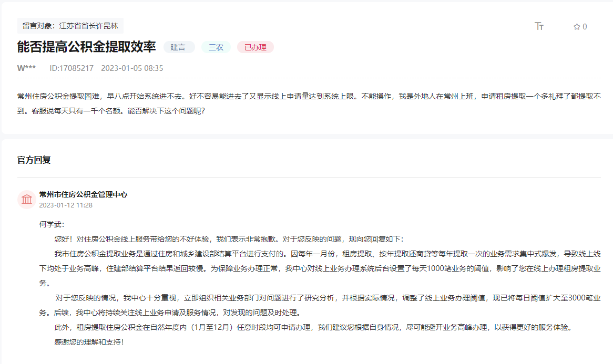Click the favorite count number 0

tap(584, 27)
